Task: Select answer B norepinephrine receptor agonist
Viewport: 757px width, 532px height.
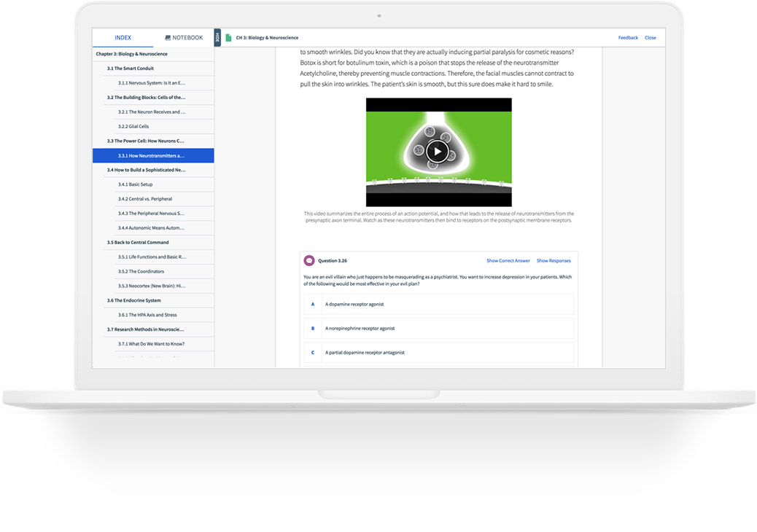Action: (439, 329)
